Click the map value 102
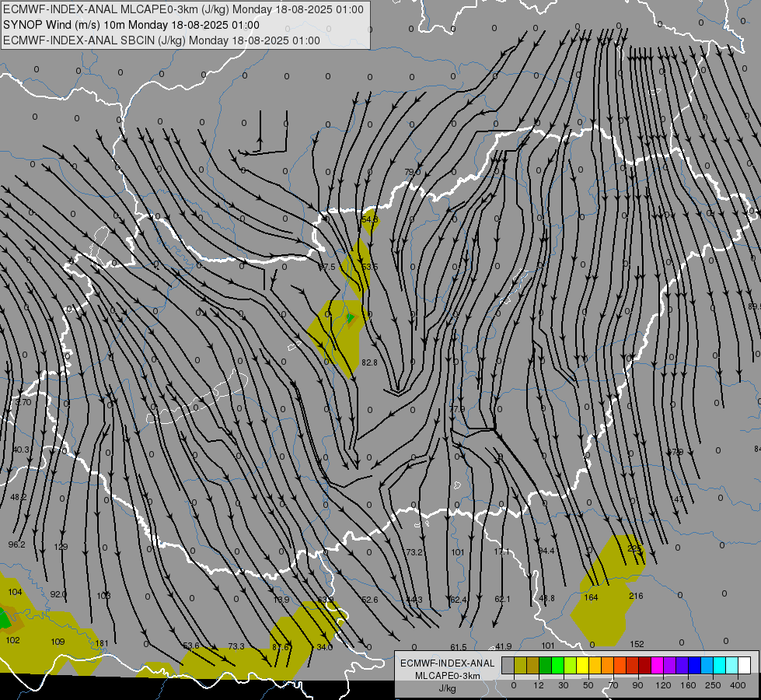The image size is (761, 700). 12,640
